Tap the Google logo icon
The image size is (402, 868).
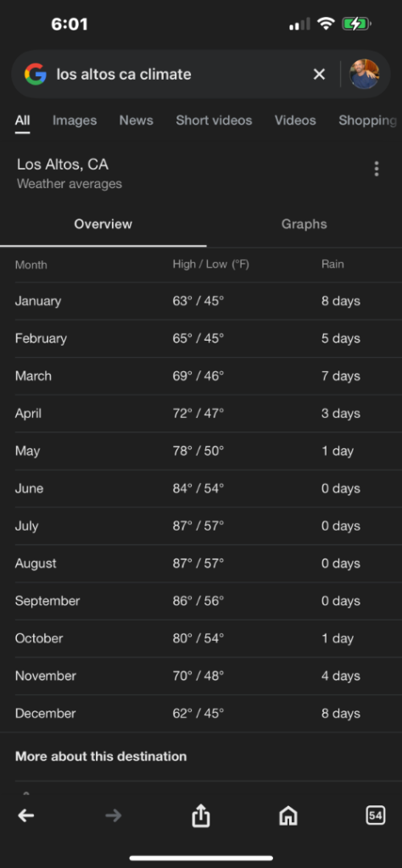click(x=36, y=75)
